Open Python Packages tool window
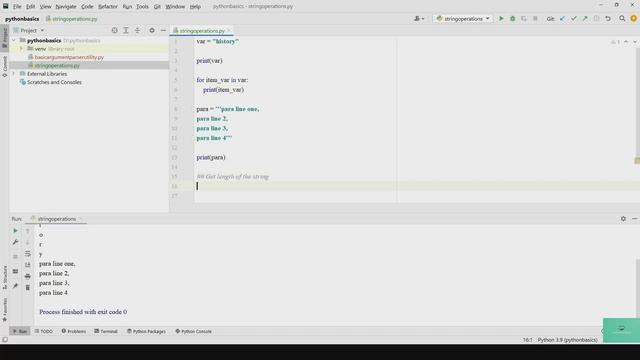This screenshot has width=640, height=360. click(146, 331)
